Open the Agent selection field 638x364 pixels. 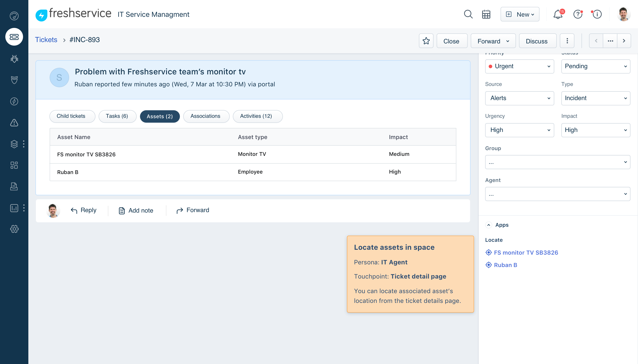(x=557, y=194)
